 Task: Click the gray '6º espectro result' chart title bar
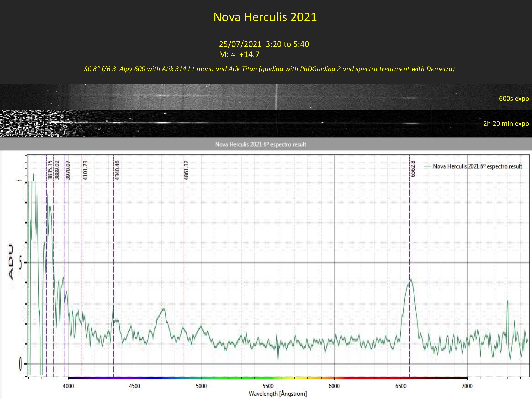[x=260, y=144]
